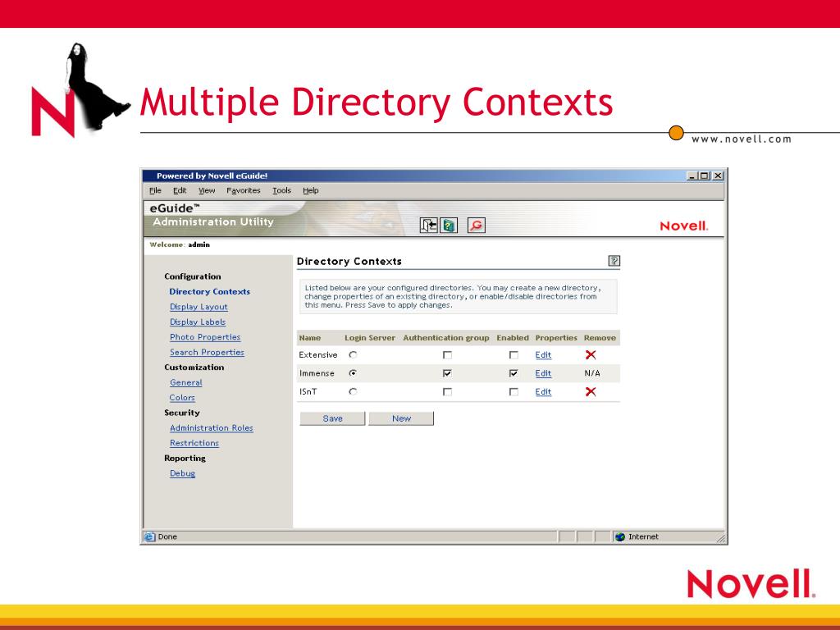840x630 pixels.
Task: Minimize the eGuide browser window
Action: [692, 176]
